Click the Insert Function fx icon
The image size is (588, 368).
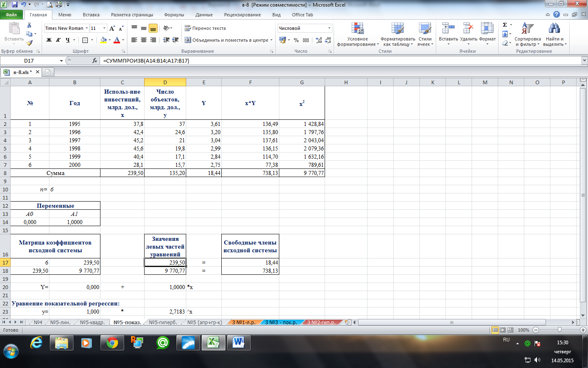click(95, 61)
